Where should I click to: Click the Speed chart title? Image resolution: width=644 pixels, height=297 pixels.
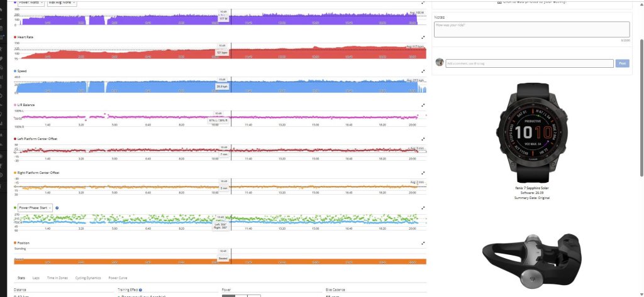22,72
